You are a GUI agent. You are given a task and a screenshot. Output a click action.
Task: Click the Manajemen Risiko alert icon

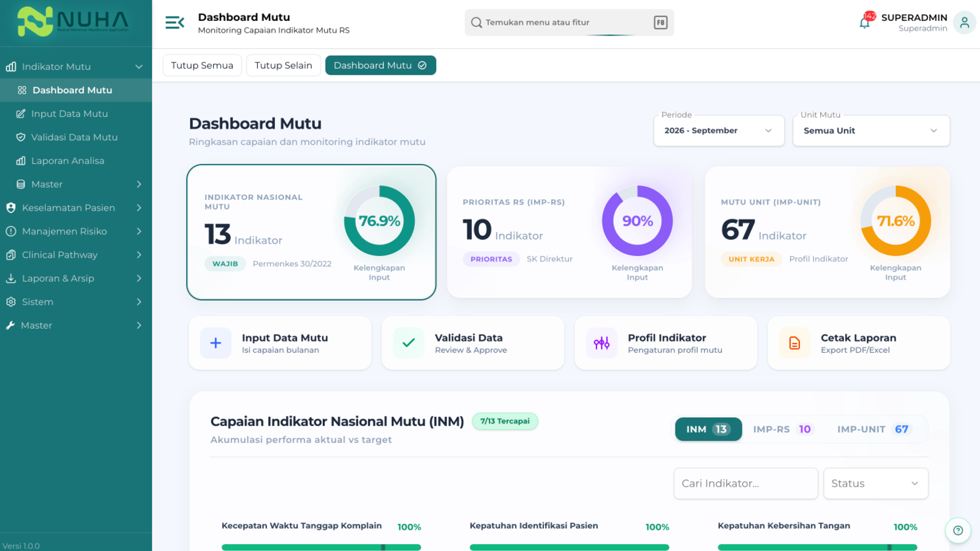(x=10, y=231)
